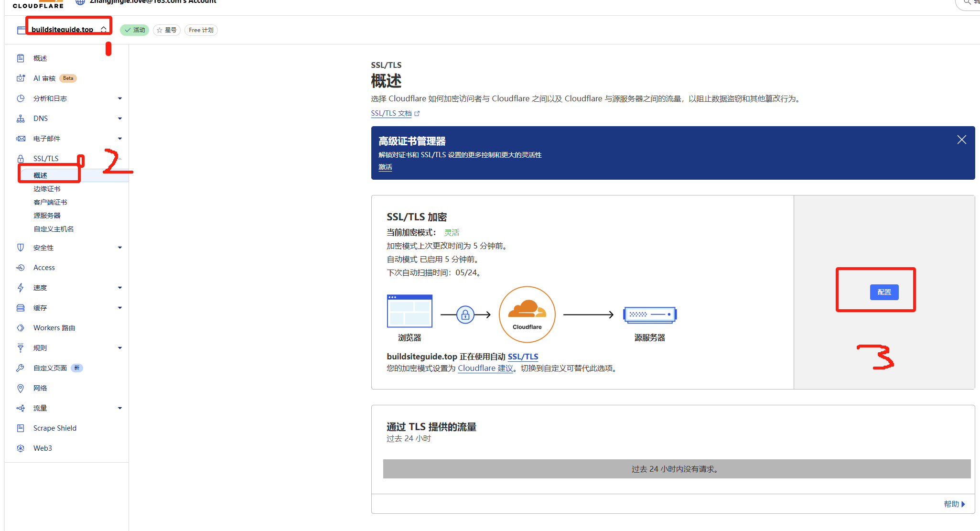Image resolution: width=980 pixels, height=531 pixels.
Task: Click the overview clipboard icon in sidebar
Action: (x=21, y=58)
